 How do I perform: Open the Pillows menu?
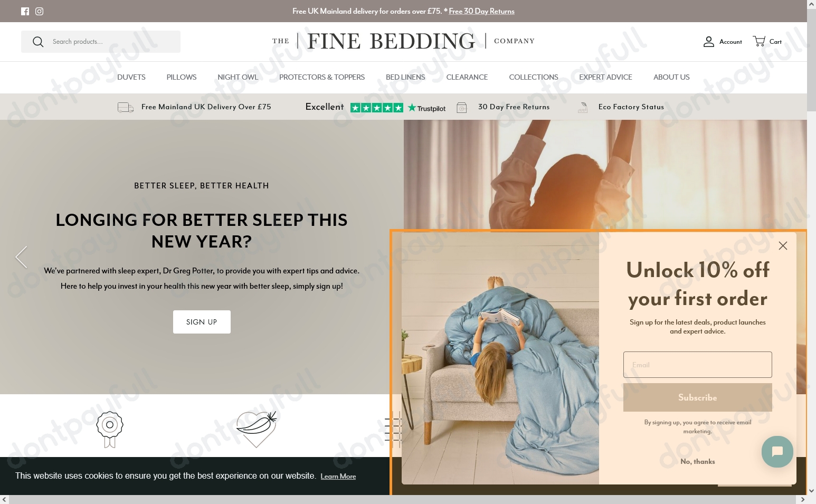(x=182, y=77)
